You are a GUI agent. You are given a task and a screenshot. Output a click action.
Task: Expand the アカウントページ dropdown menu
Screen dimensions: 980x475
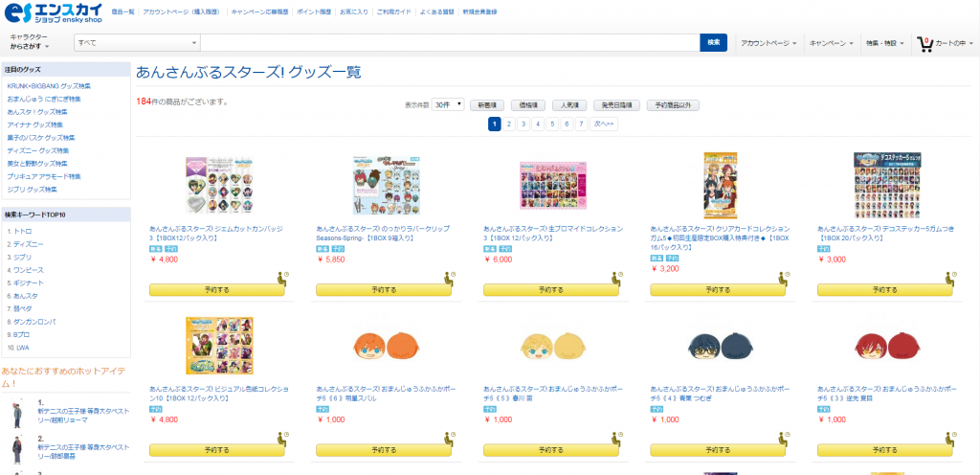click(768, 43)
